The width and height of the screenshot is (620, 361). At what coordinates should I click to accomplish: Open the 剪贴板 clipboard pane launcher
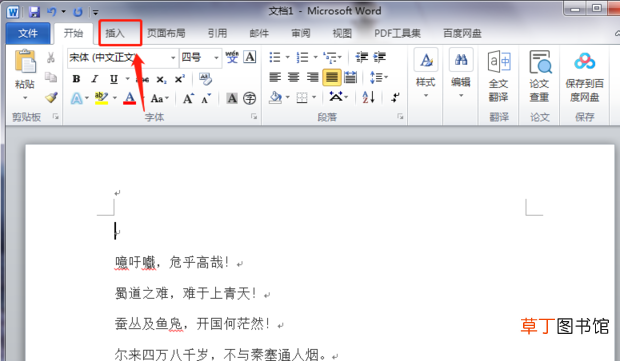56,117
